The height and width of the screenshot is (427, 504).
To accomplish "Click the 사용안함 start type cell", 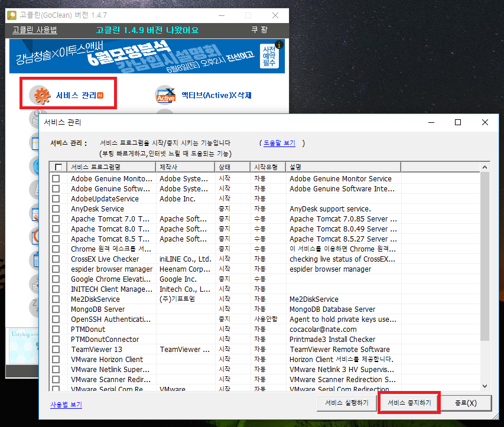I will [265, 319].
